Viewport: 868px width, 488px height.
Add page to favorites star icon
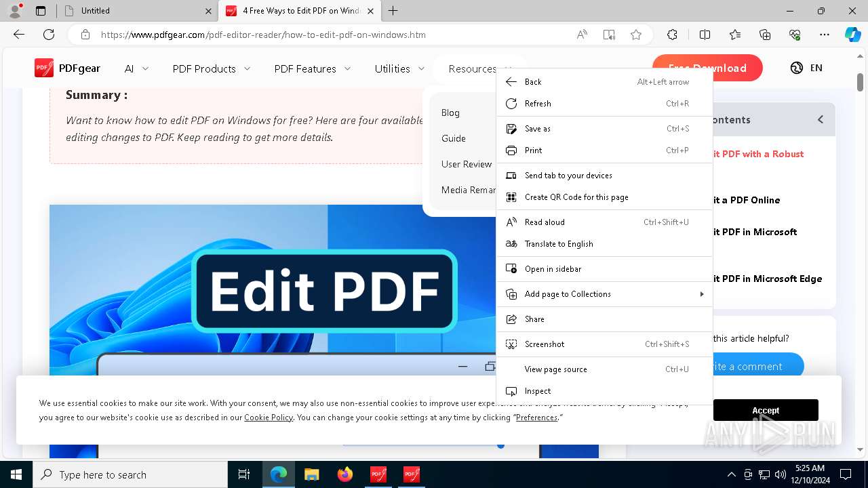click(636, 35)
